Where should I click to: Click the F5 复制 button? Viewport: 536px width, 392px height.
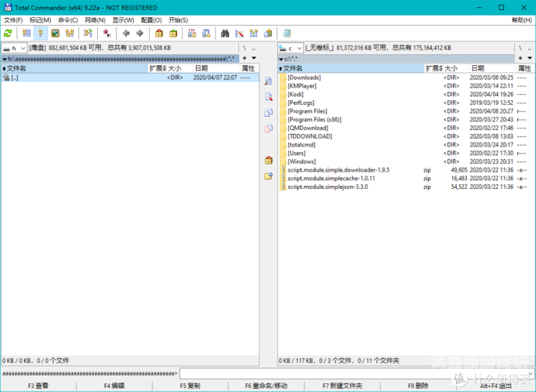click(x=190, y=386)
